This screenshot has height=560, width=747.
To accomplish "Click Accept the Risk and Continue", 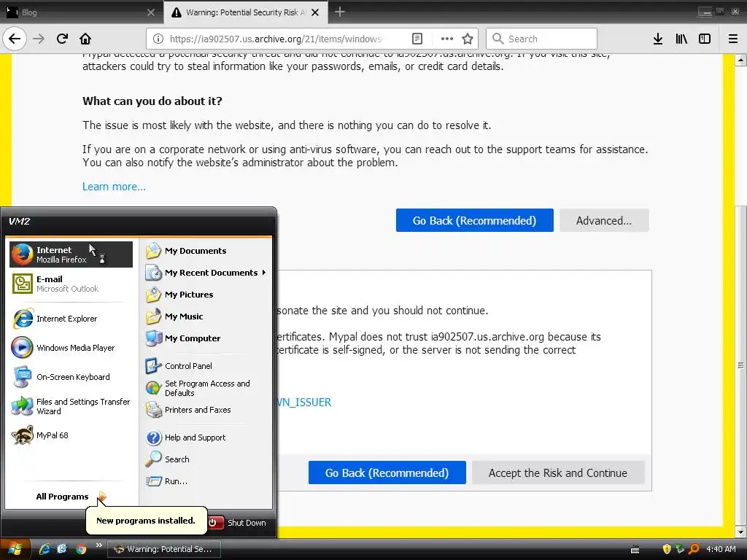I will (558, 472).
